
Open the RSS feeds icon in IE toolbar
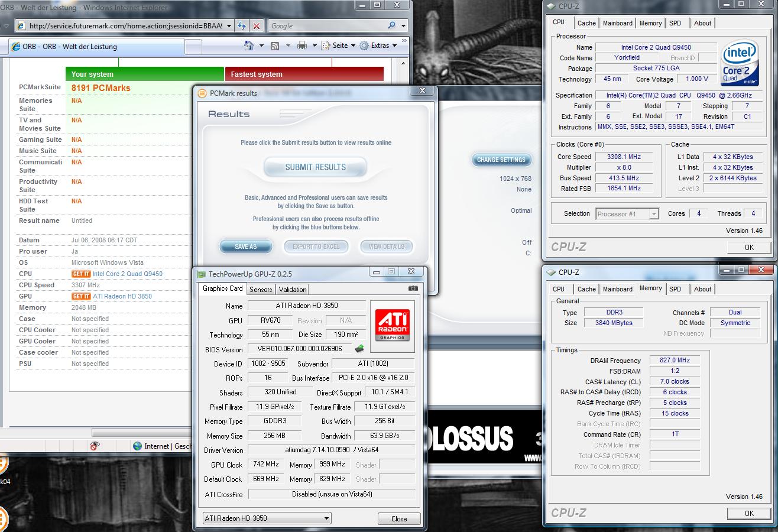click(275, 46)
